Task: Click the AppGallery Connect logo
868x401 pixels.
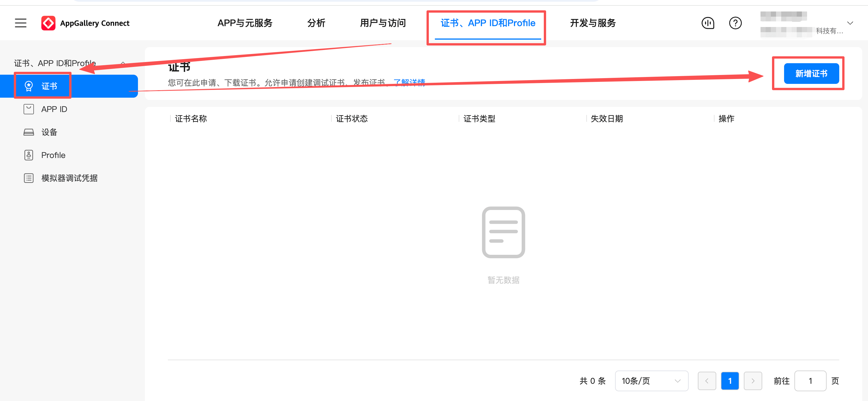Action: pyautogui.click(x=85, y=23)
